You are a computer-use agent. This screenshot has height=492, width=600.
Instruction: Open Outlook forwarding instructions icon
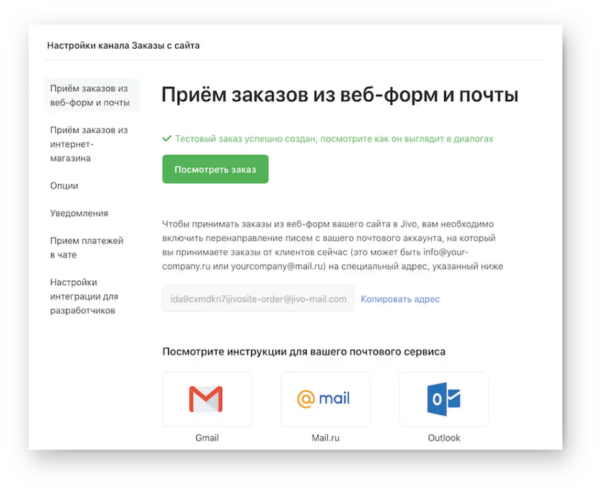(x=444, y=399)
